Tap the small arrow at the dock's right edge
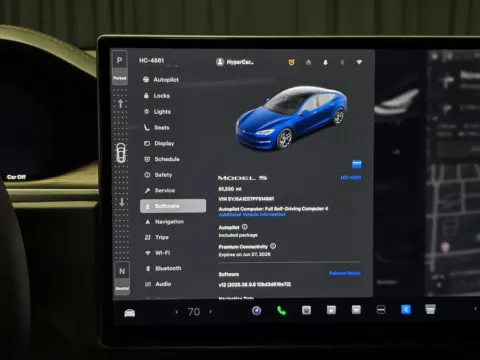This screenshot has width=480, height=360. click(x=475, y=309)
